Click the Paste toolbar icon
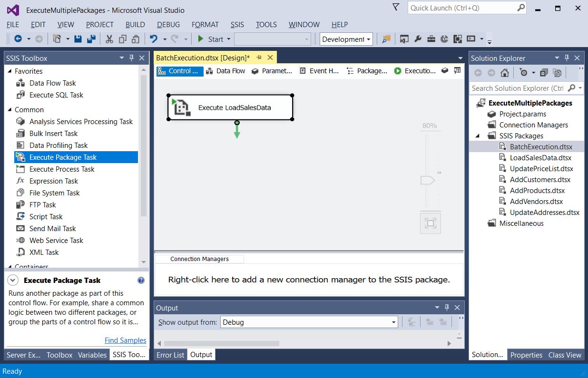 [x=136, y=39]
